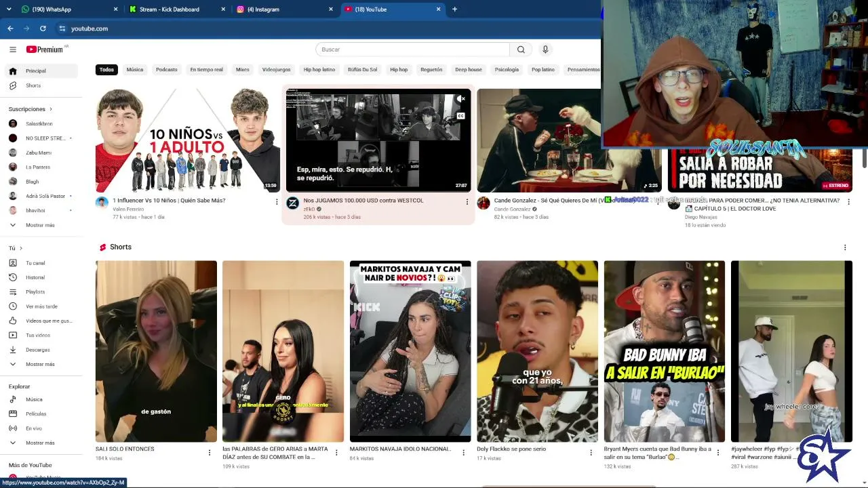Click the YouTube Premium logo
The width and height of the screenshot is (868, 488).
click(x=45, y=49)
